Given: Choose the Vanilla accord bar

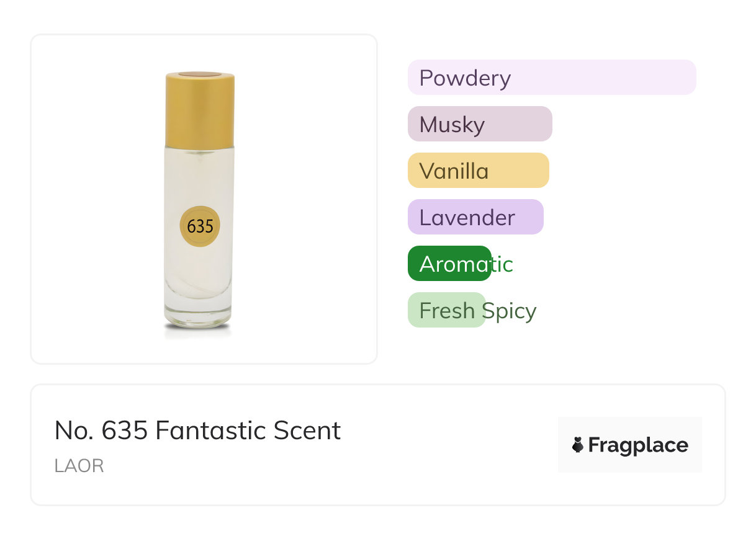Looking at the screenshot, I should [x=478, y=171].
